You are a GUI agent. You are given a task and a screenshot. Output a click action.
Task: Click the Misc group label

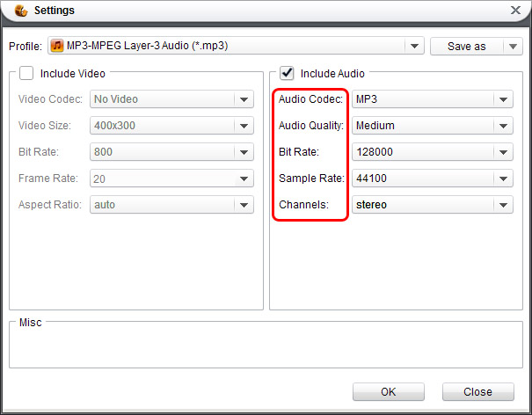coord(31,323)
